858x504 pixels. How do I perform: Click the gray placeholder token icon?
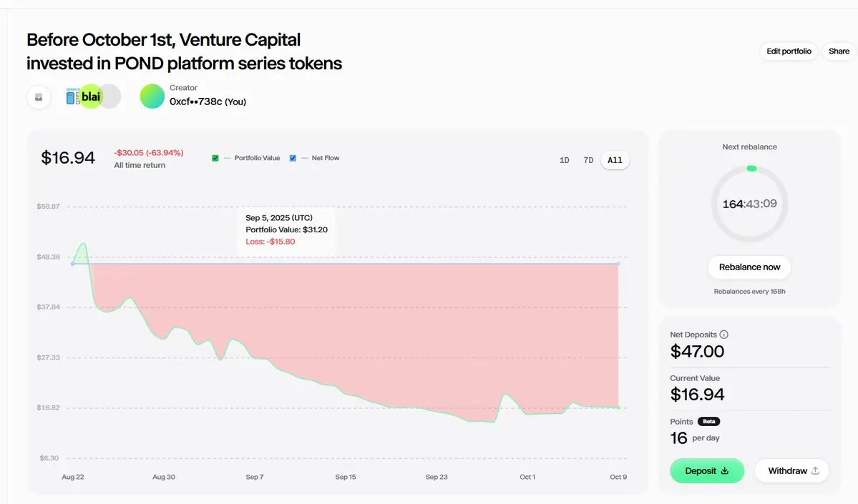coord(111,97)
